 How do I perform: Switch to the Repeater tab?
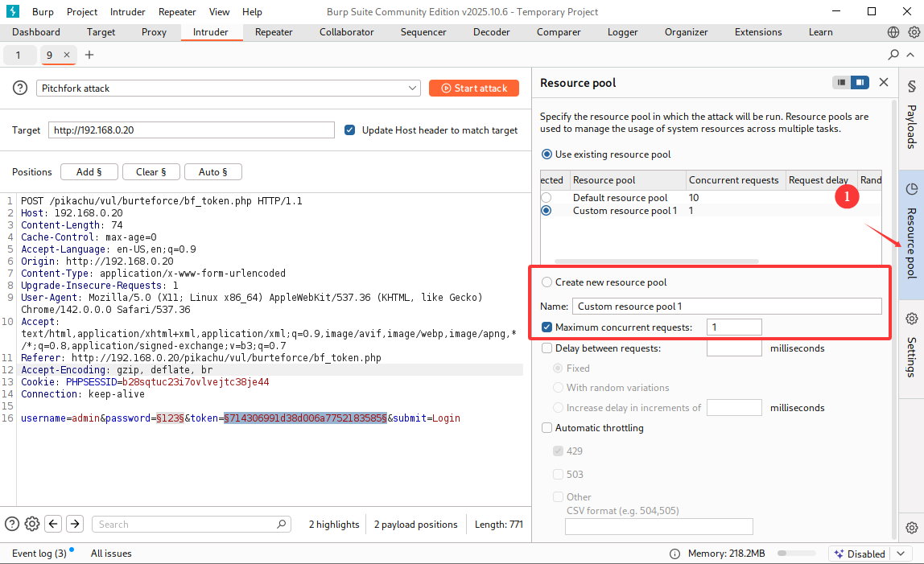tap(274, 32)
